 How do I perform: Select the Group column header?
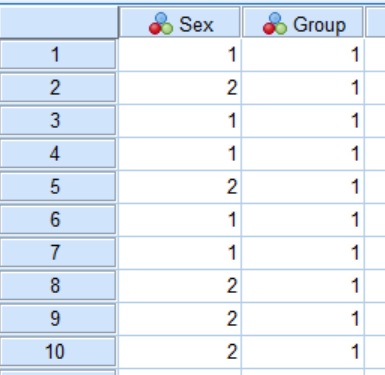(x=303, y=22)
